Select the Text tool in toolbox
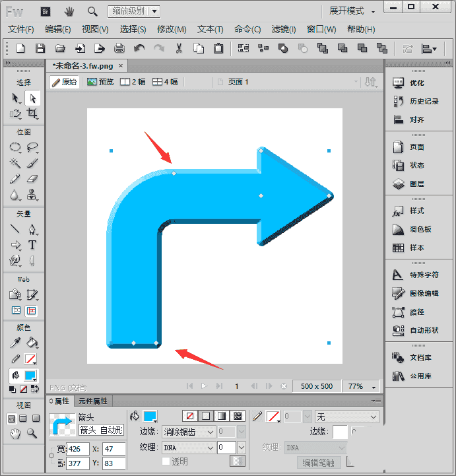 click(32, 245)
